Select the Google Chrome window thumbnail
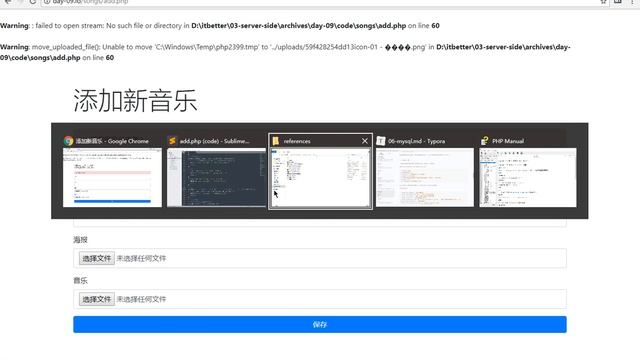The height and width of the screenshot is (360, 640). click(x=112, y=178)
